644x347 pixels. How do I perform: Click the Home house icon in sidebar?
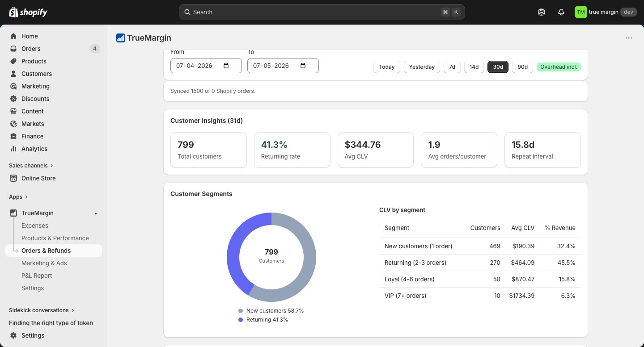tap(13, 36)
